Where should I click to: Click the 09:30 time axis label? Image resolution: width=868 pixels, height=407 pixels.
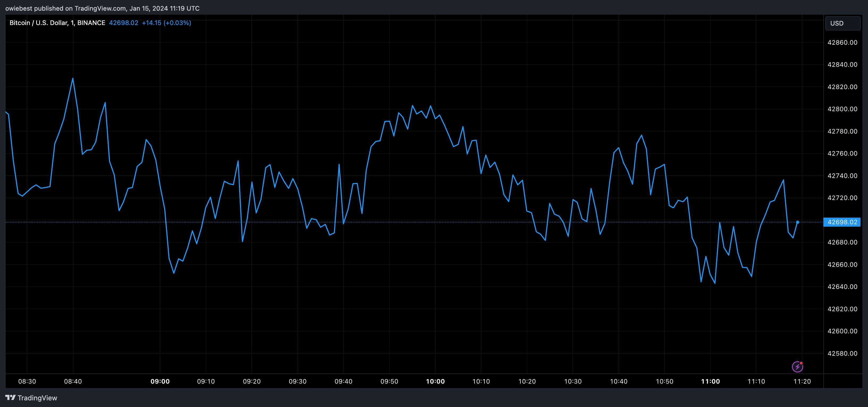tap(298, 381)
